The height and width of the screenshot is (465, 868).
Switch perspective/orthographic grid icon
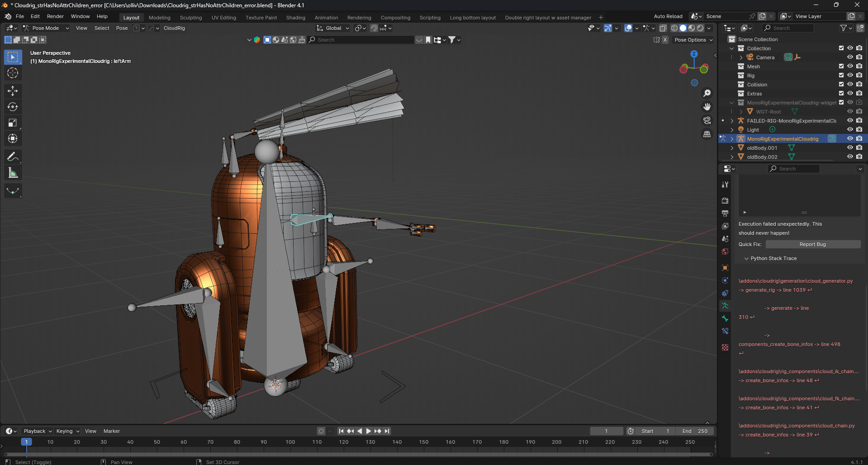pyautogui.click(x=707, y=134)
